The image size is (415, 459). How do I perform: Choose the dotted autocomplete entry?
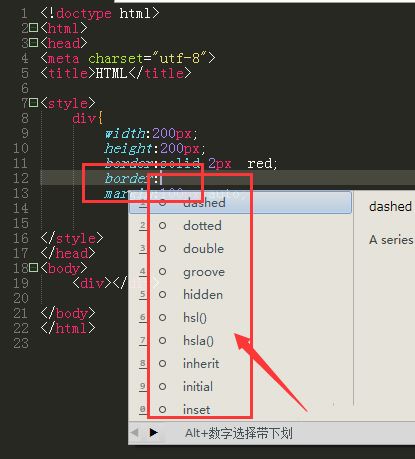click(x=240, y=226)
